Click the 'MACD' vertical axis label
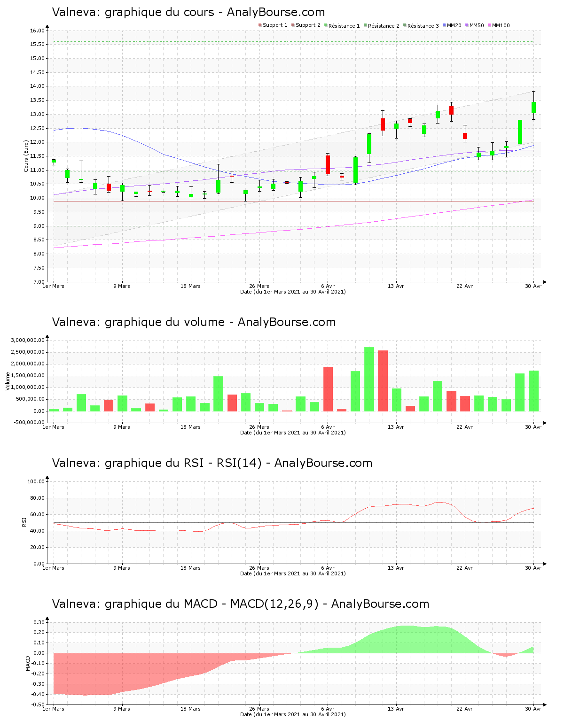This screenshot has height=728, width=564. tap(28, 663)
